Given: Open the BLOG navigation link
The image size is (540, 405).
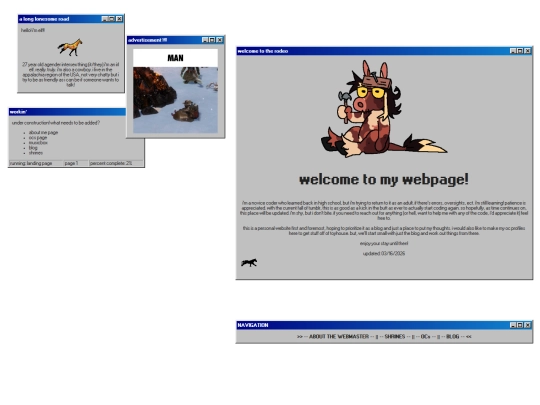Looking at the screenshot, I should coord(453,336).
